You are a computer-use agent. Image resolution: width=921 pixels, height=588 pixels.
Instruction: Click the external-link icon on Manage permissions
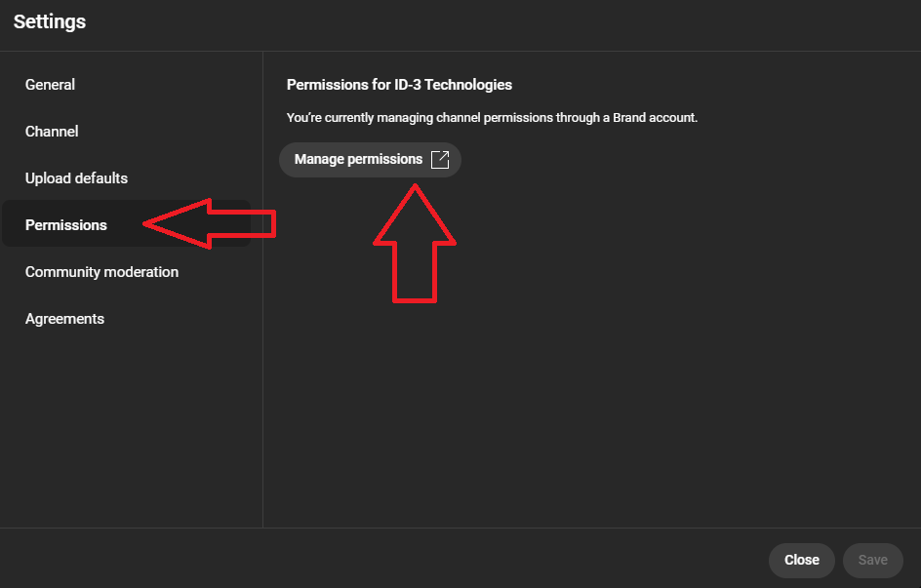click(440, 160)
